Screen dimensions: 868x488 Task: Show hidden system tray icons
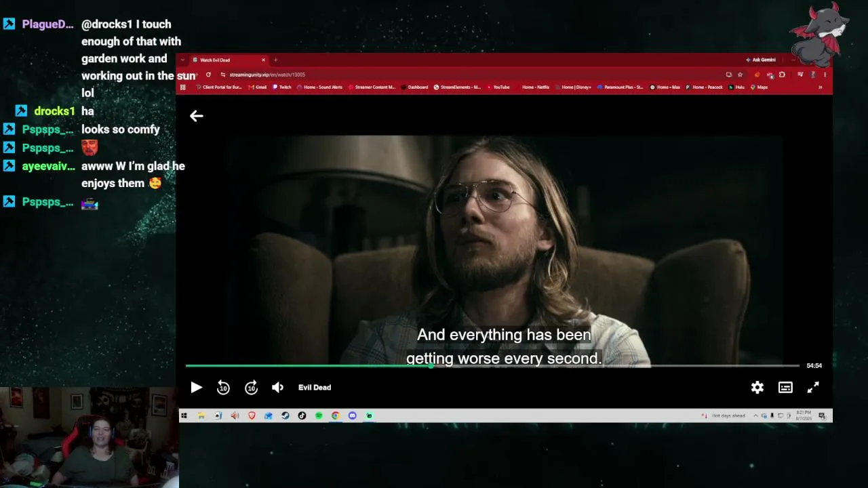click(x=756, y=415)
